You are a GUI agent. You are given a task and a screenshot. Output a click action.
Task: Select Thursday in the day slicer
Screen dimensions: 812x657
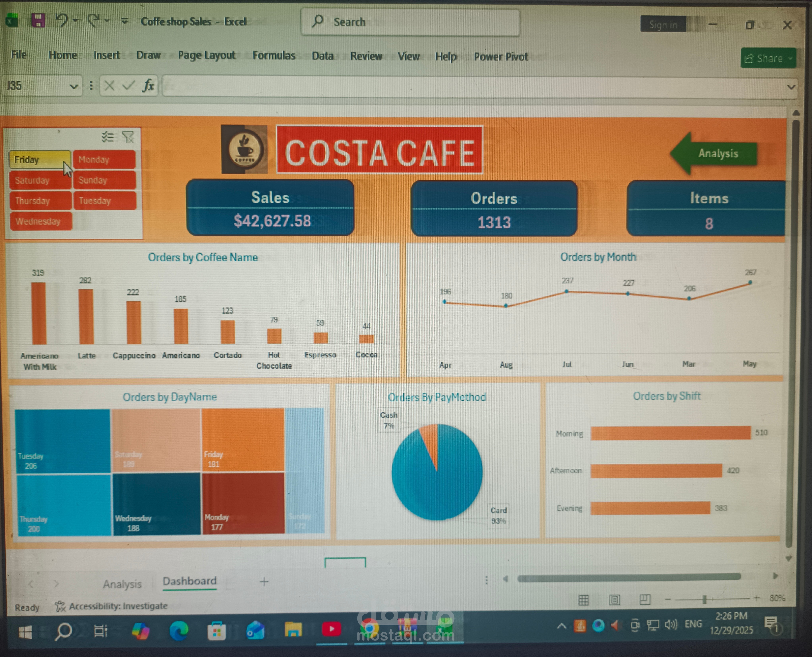(x=41, y=201)
